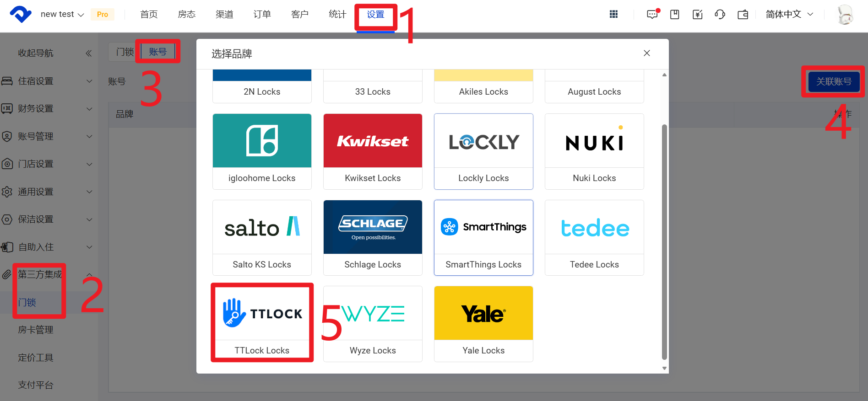Go to 订单 in top navigation
Screen dimensions: 868x401
(262, 15)
